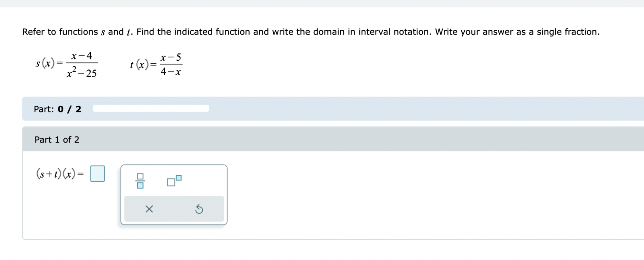
Task: Click the undo arrow to restart the answer
Action: (x=199, y=209)
